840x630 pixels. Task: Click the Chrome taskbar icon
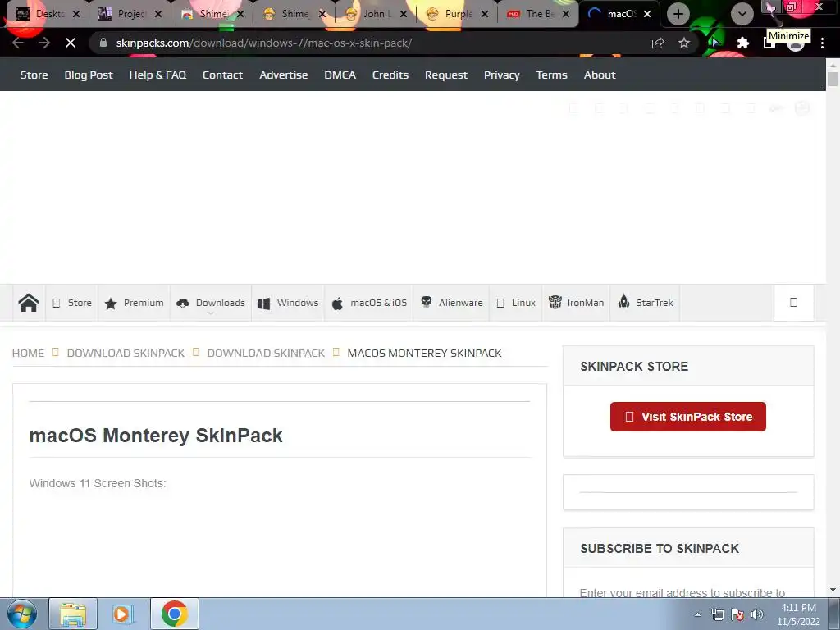[x=174, y=614]
